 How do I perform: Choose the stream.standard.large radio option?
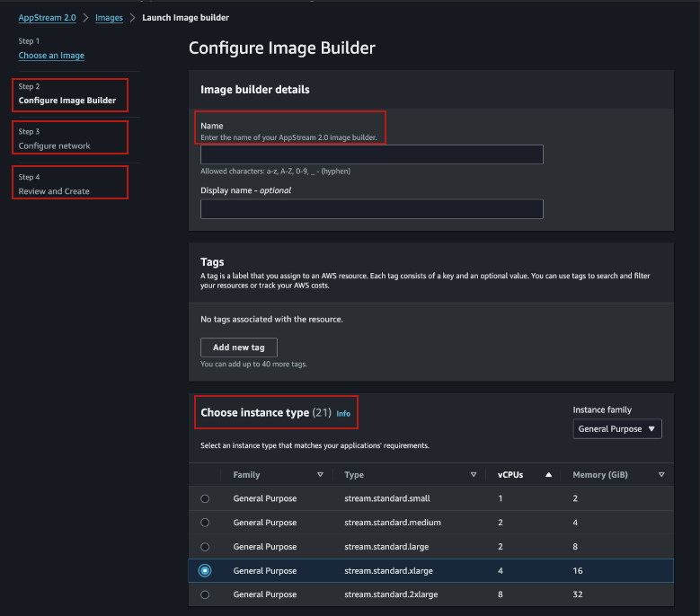click(206, 546)
